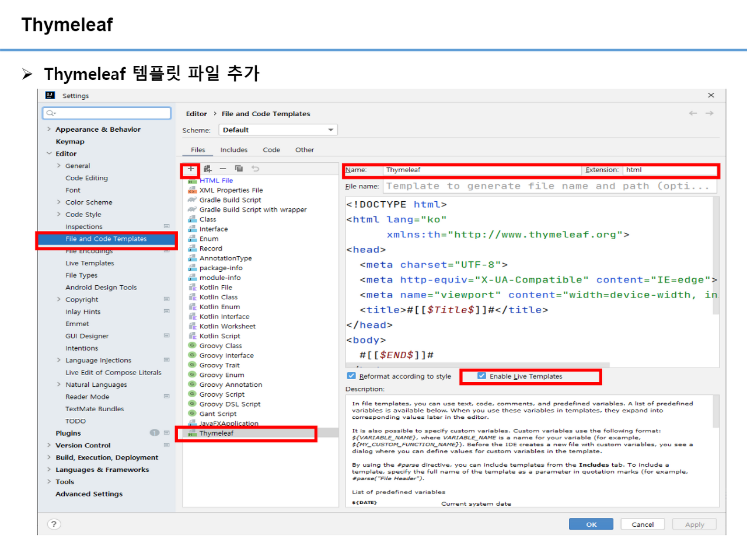The width and height of the screenshot is (747, 560).
Task: Select the Kotlin Script template
Action: coord(220,336)
